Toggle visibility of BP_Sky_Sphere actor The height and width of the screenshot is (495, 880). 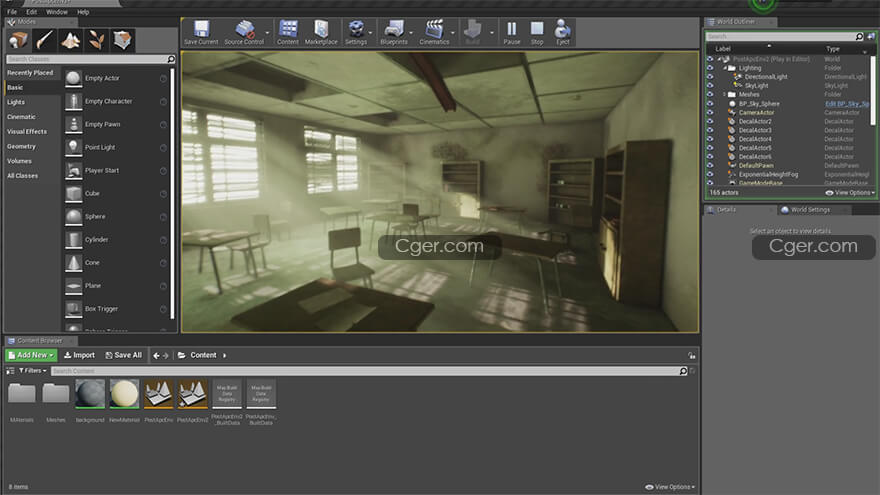click(x=710, y=104)
